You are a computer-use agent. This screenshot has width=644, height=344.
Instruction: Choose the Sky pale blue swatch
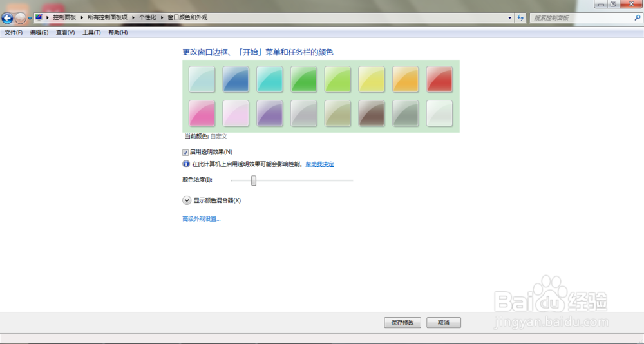point(202,79)
